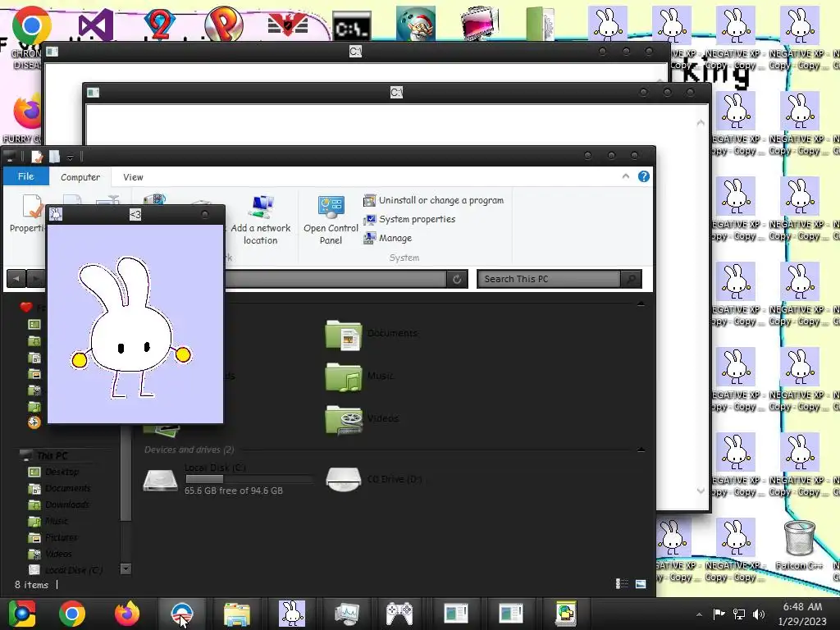Click the New folder icon in quick access toolbar
Screen dimensions: 840x630
tap(55, 157)
